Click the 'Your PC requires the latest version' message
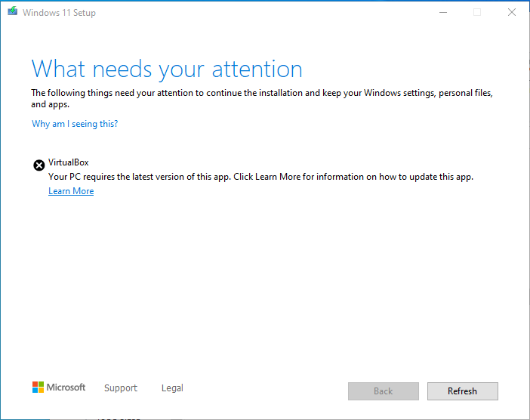The width and height of the screenshot is (530, 420). (x=260, y=177)
